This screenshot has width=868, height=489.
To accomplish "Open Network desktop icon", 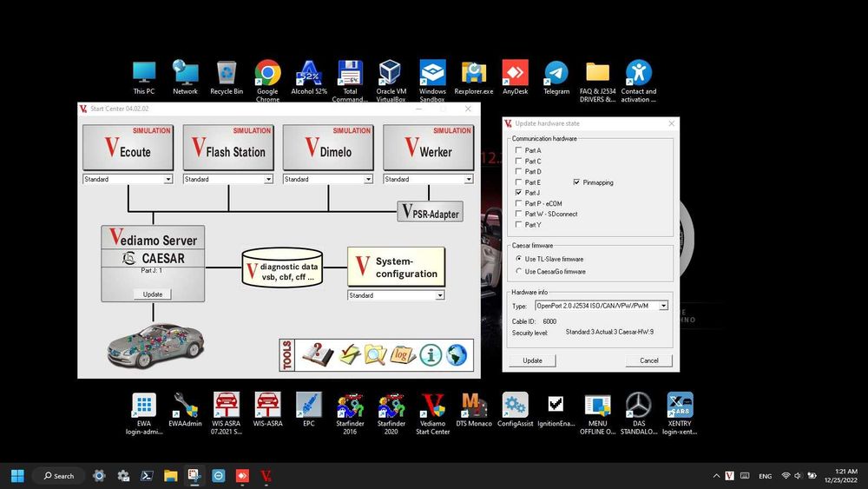I will [x=185, y=77].
